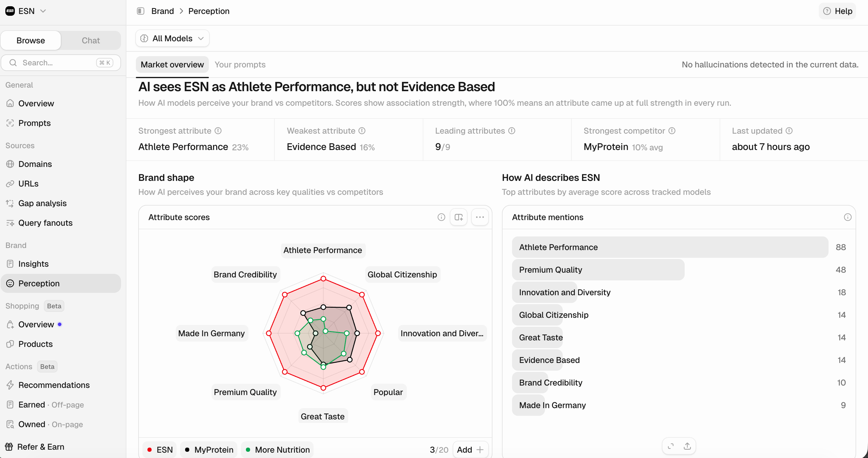Switch to the Your prompts tab

[240, 64]
